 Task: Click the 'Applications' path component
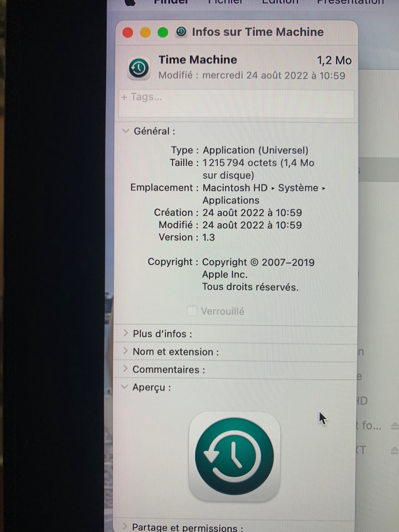(231, 200)
